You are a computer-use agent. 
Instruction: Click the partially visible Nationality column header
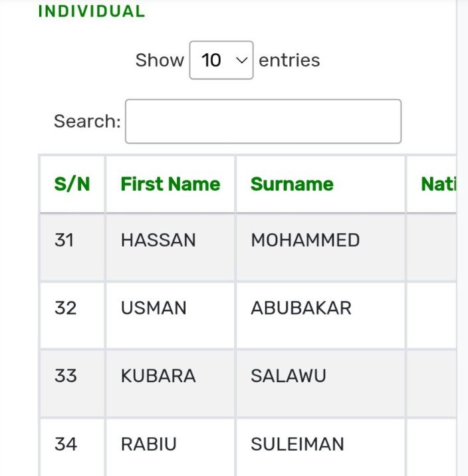[437, 184]
